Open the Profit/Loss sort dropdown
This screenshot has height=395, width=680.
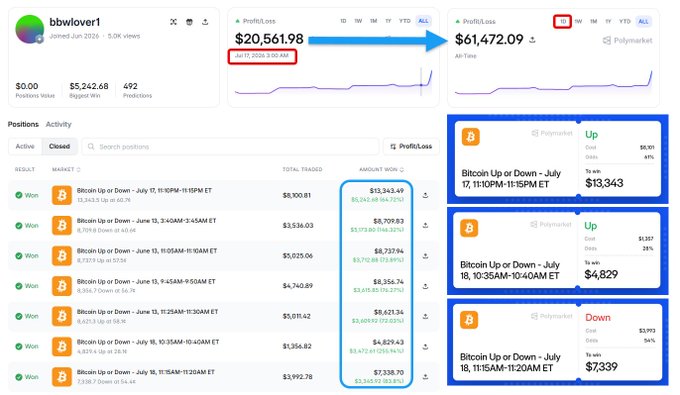tap(411, 147)
